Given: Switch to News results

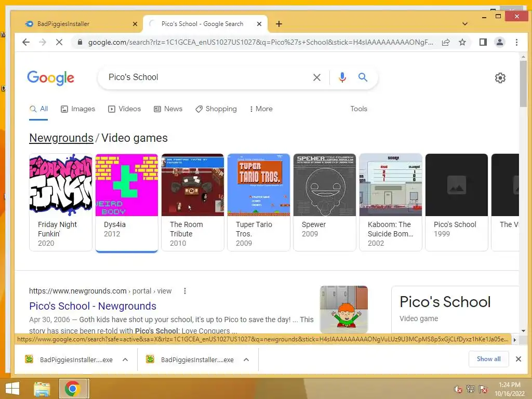Looking at the screenshot, I should coord(168,109).
